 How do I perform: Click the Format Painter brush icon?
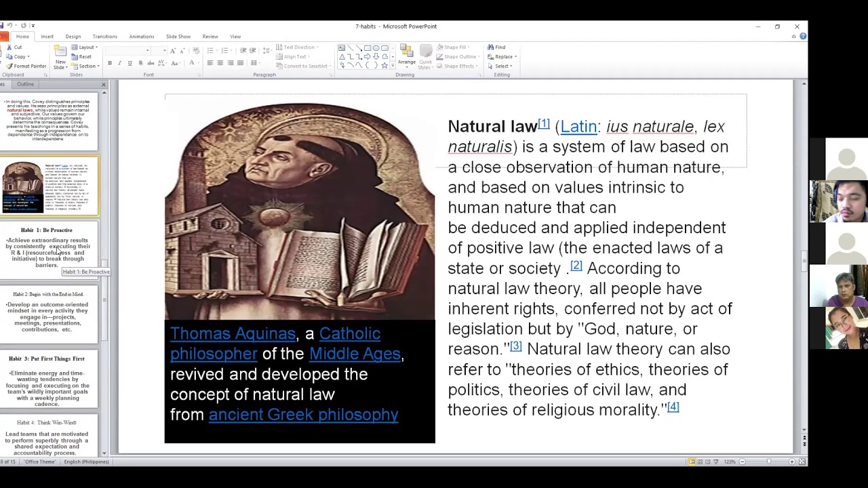tap(9, 66)
